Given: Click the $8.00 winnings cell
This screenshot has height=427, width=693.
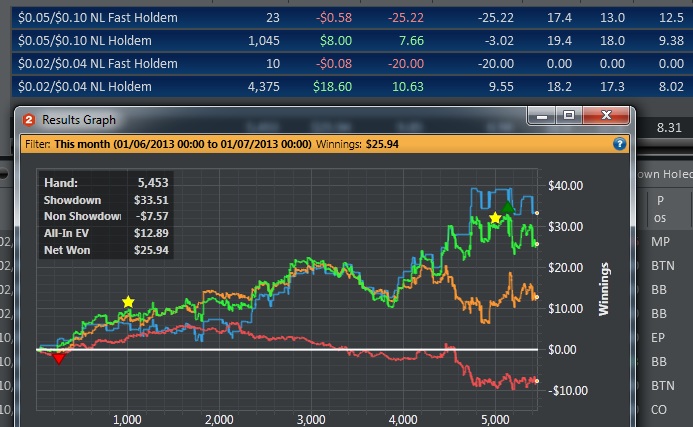Looking at the screenshot, I should click(x=336, y=41).
